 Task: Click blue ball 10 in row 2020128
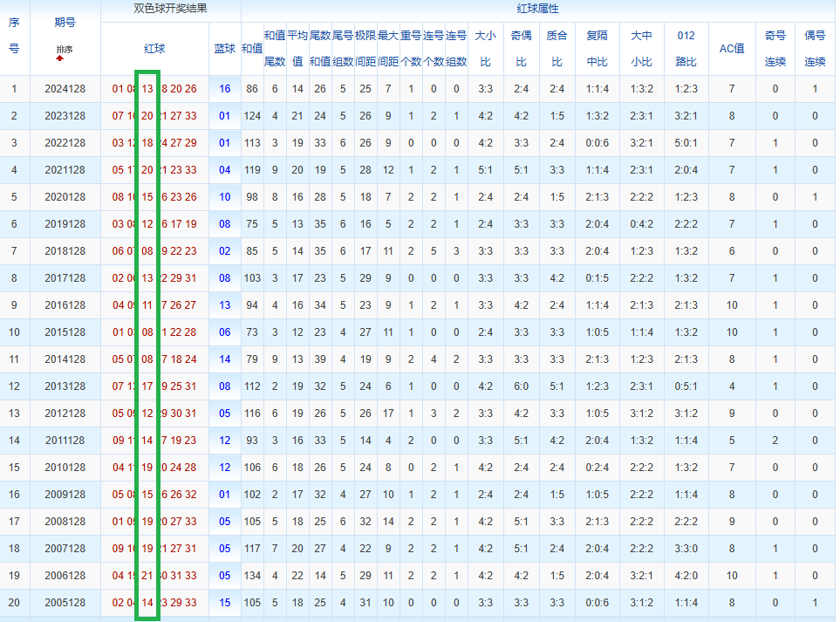coord(224,197)
